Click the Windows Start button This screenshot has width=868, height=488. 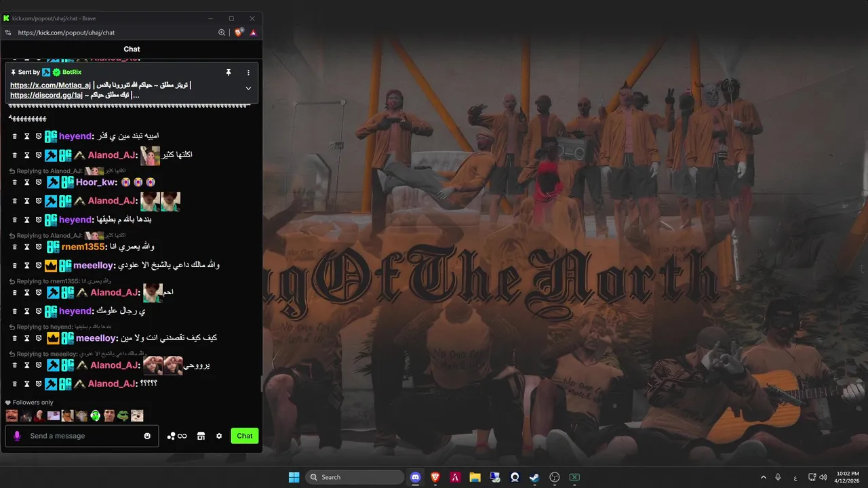(x=294, y=477)
